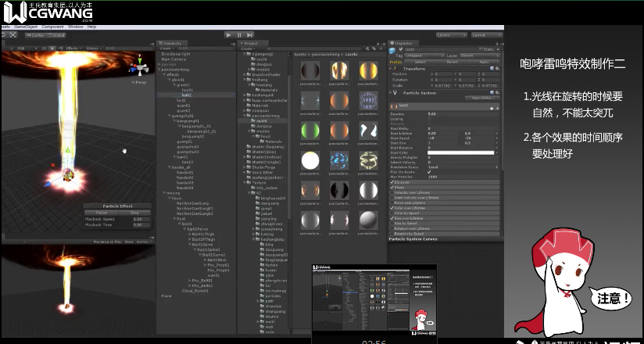Screen dimensions: 644x344
Task: Click Stop in the Particle Effect overlay
Action: (x=134, y=213)
